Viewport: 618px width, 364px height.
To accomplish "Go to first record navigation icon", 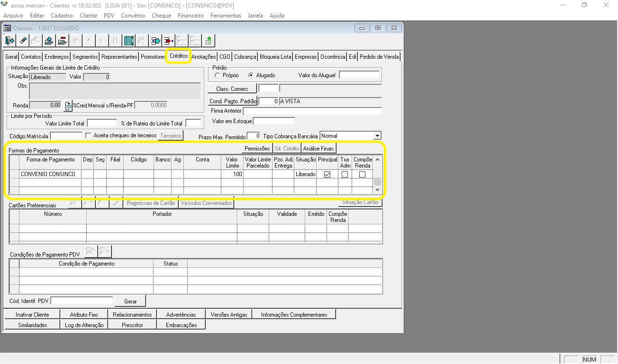I will 76,41.
